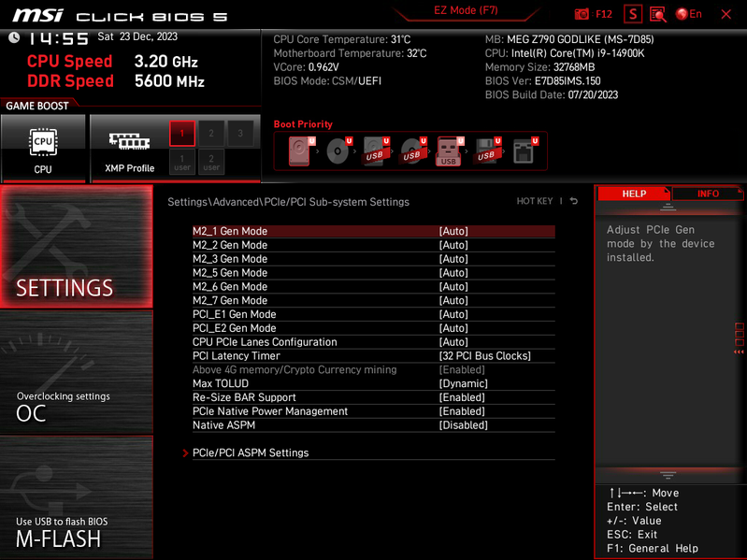This screenshot has height=560, width=747.
Task: Click the HOT KEY label
Action: (x=535, y=201)
